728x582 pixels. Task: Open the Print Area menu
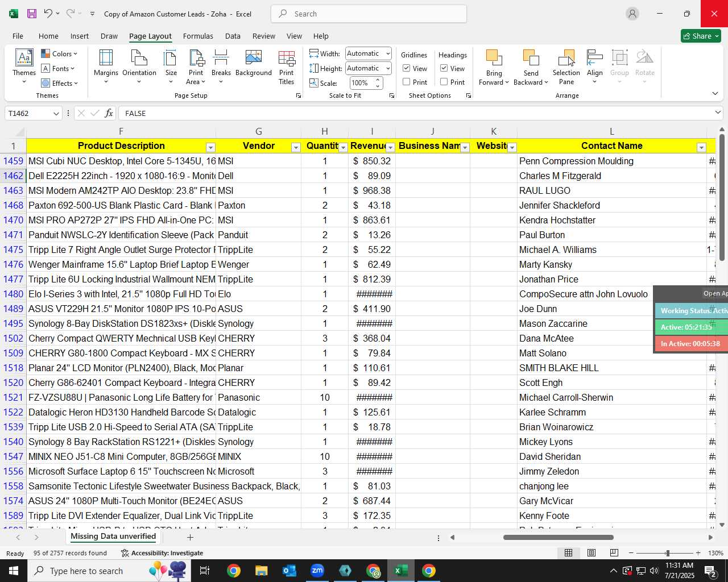coord(196,66)
